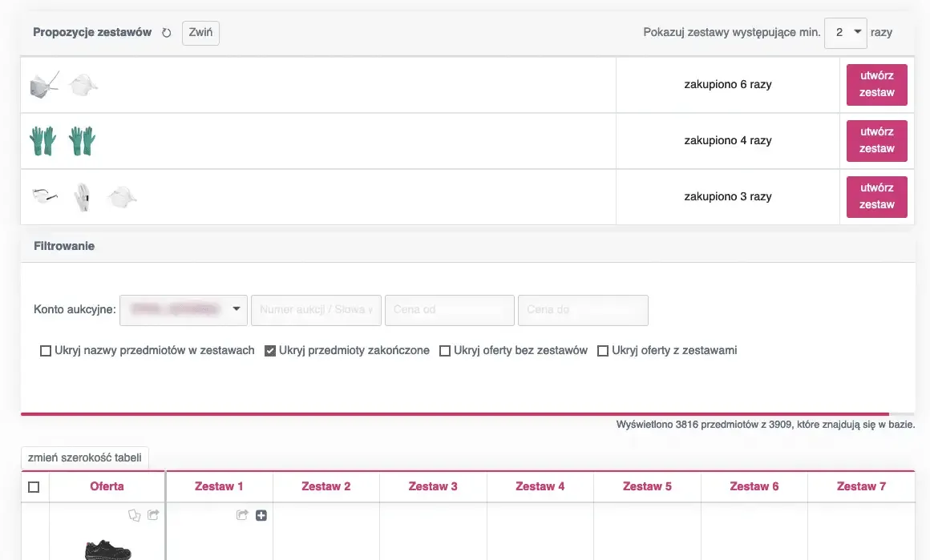The width and height of the screenshot is (930, 560).
Task: Click the green gloves image in second row
Action: pyautogui.click(x=42, y=141)
